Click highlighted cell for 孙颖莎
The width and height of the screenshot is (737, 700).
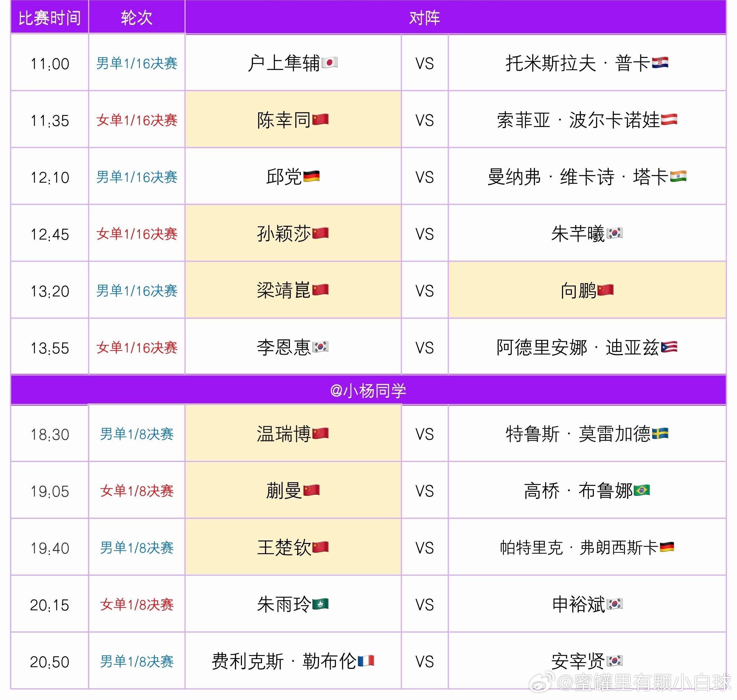click(293, 233)
